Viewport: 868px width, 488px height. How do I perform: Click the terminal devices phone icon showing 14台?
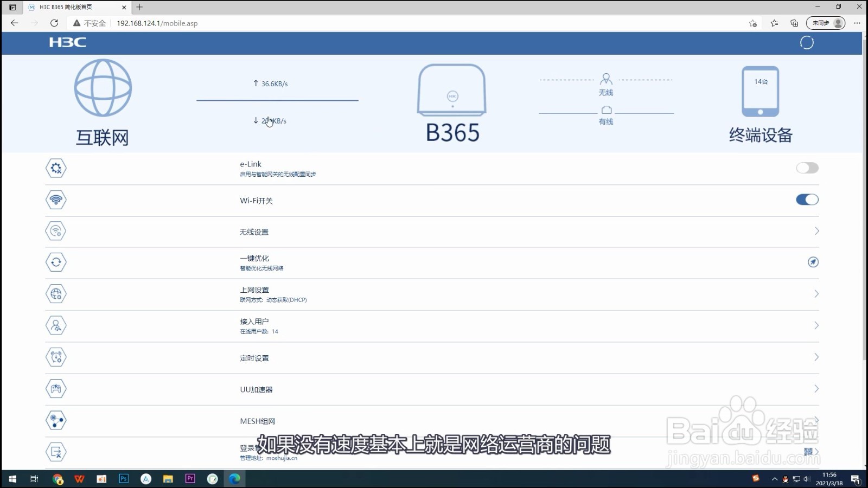(x=760, y=92)
